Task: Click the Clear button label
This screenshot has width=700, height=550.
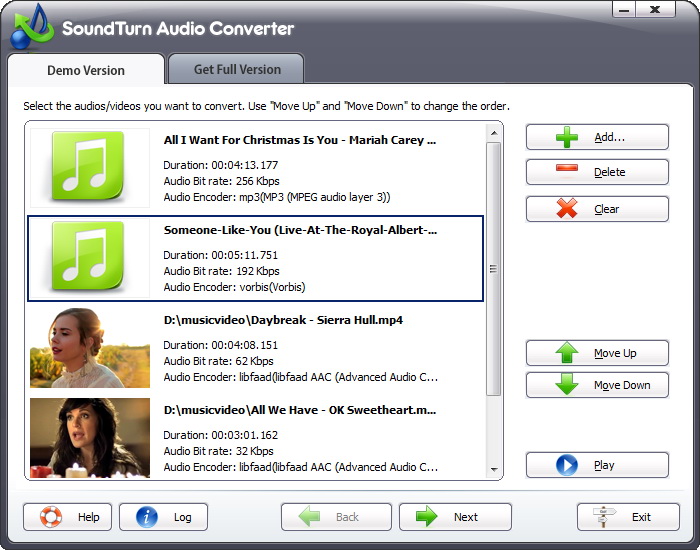Action: coord(606,209)
